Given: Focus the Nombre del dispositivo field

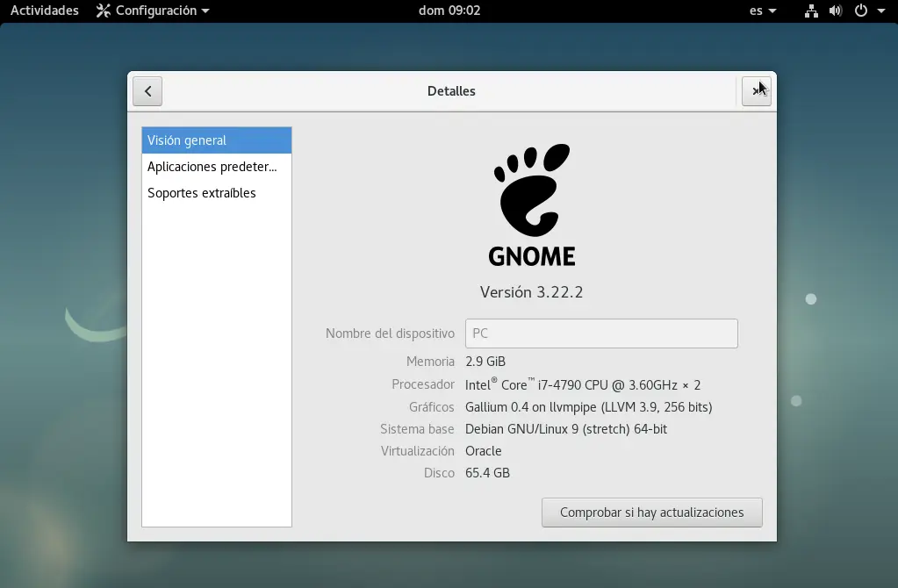Looking at the screenshot, I should click(601, 333).
